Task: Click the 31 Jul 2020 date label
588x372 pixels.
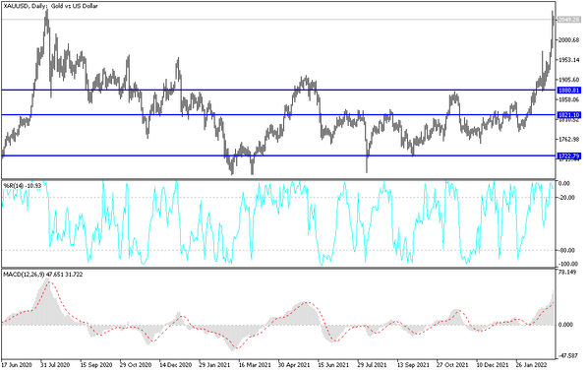Action: [55, 364]
